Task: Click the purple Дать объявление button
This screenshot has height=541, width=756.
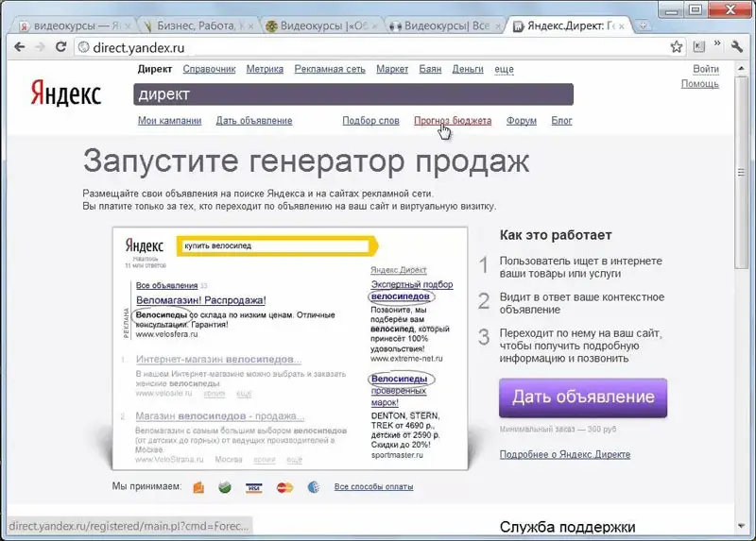Action: pos(583,397)
